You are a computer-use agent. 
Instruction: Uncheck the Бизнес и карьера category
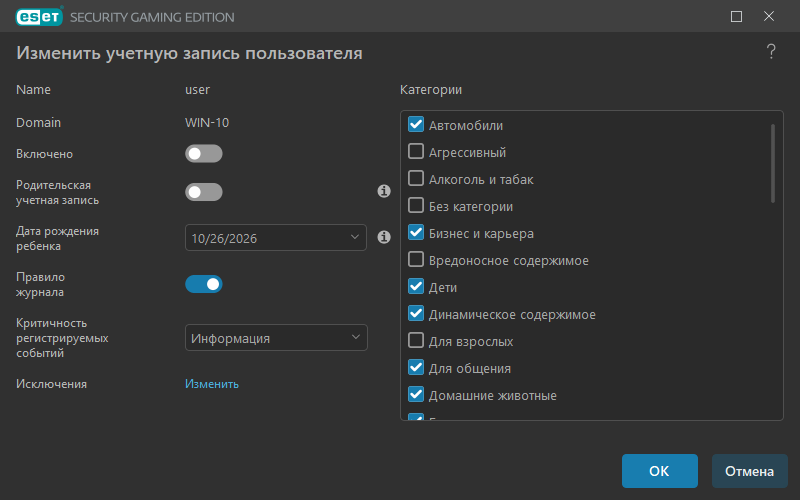pos(416,232)
